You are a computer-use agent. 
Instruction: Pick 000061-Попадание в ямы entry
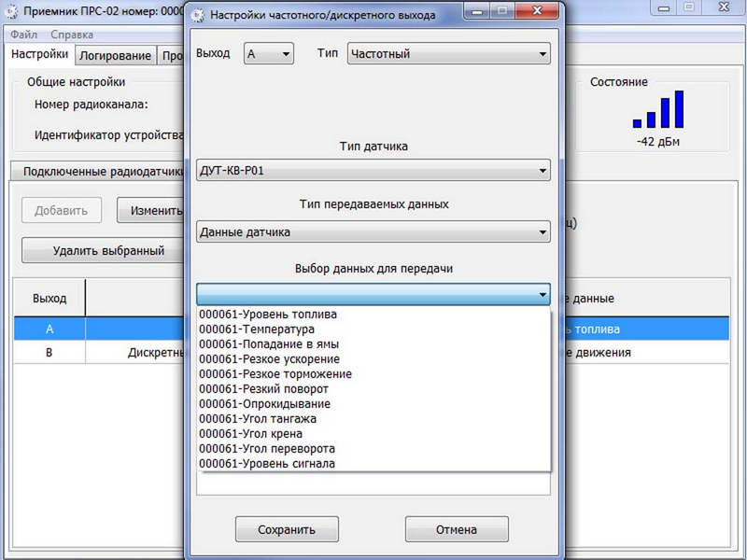(373, 343)
